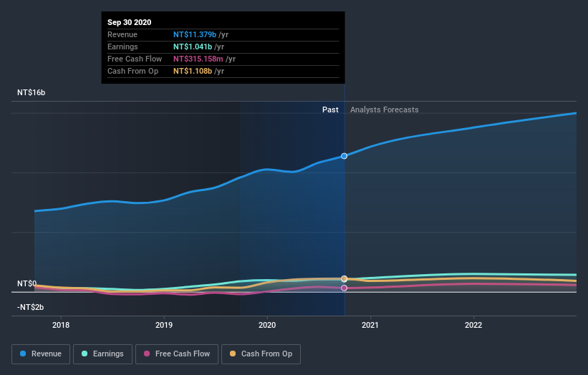
Task: Click the NT$1.108b cash from op value
Action: pos(193,71)
